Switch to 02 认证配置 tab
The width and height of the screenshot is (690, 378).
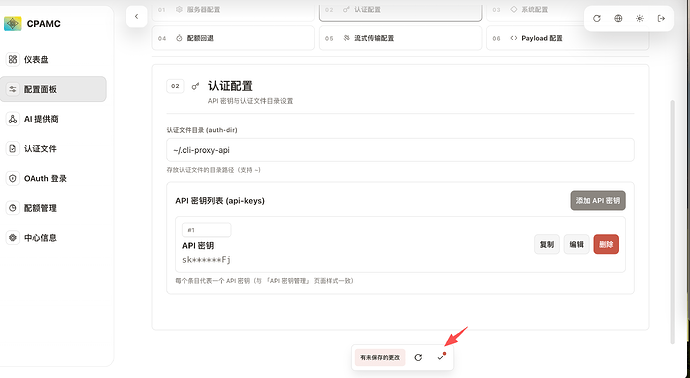pyautogui.click(x=400, y=11)
